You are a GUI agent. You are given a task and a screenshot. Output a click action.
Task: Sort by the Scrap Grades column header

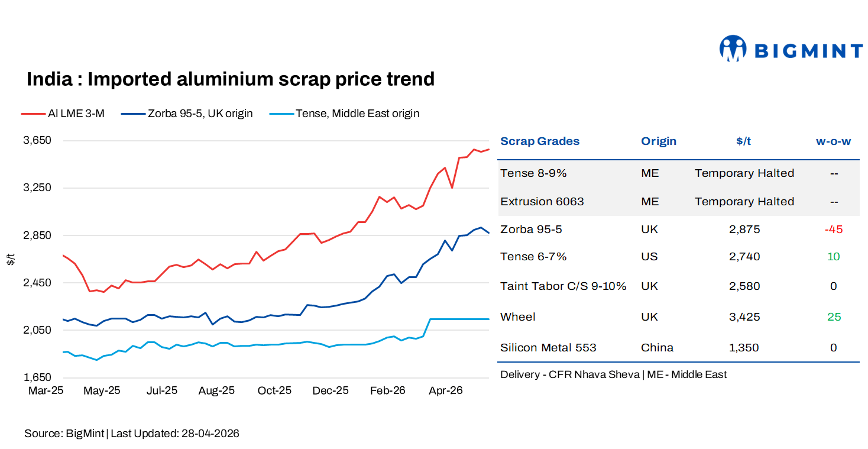(540, 141)
